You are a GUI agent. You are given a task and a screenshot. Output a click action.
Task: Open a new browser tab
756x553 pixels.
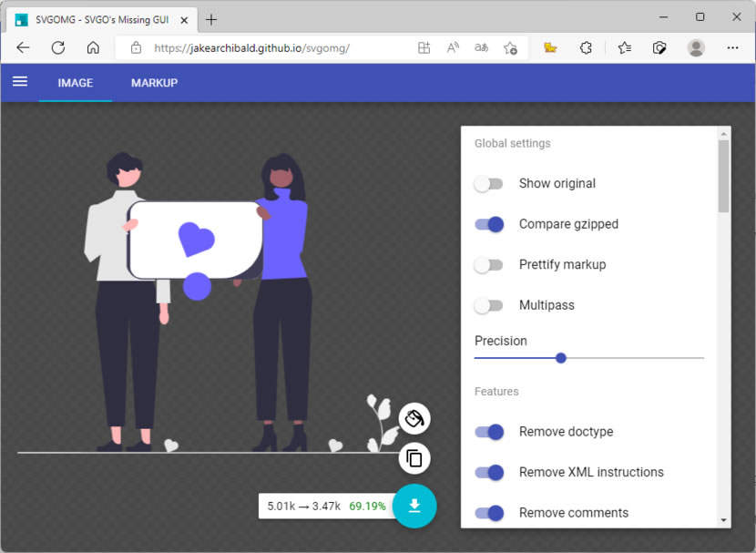coord(211,19)
